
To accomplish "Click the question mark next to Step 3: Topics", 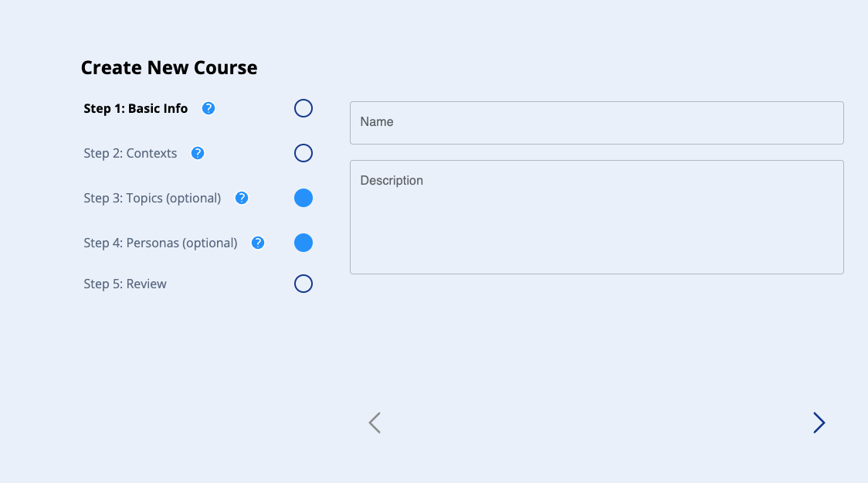I will 242,198.
